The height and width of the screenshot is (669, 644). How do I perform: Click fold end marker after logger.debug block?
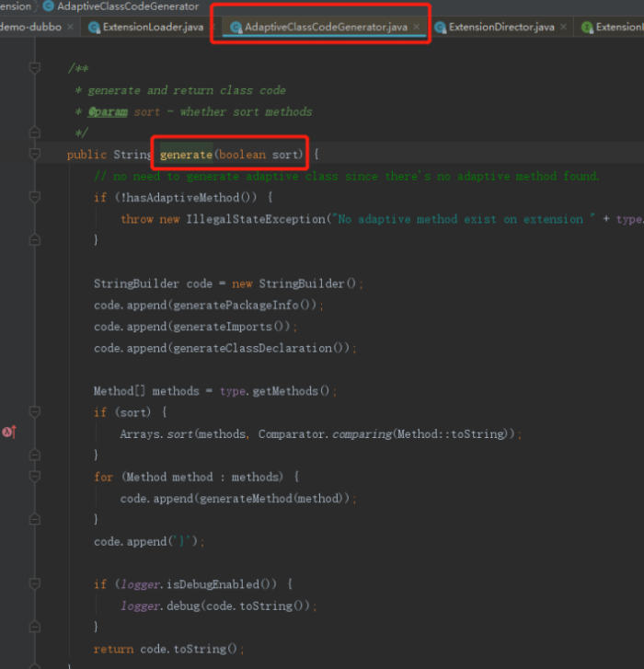(35, 627)
